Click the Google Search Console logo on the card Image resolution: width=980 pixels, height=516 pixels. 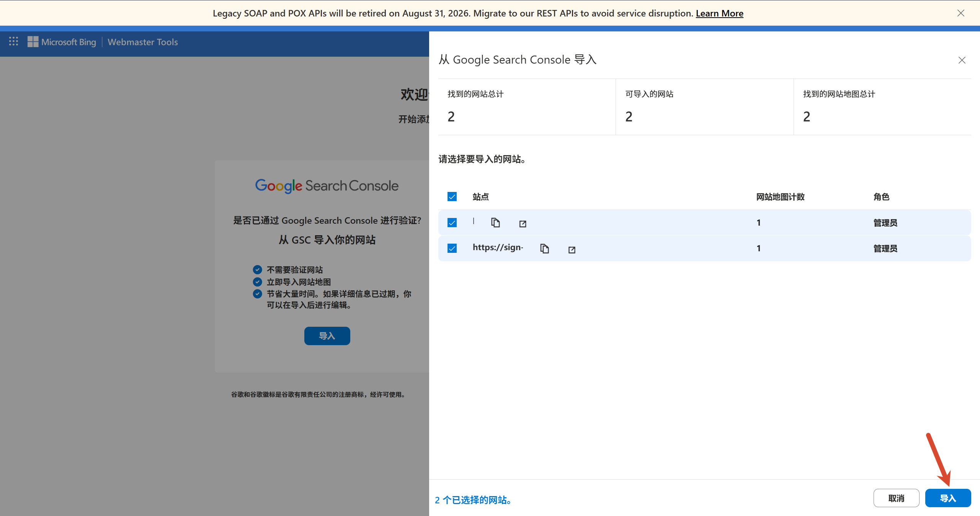point(327,186)
